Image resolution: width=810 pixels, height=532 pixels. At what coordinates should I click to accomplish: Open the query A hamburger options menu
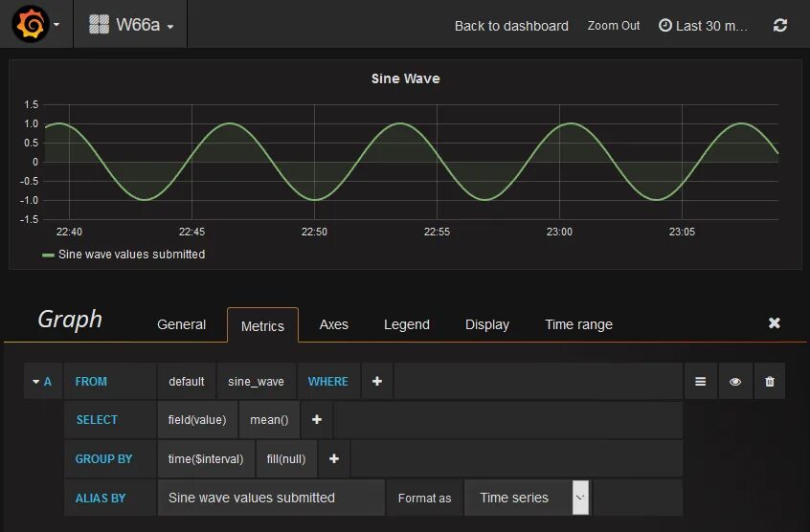tap(701, 382)
